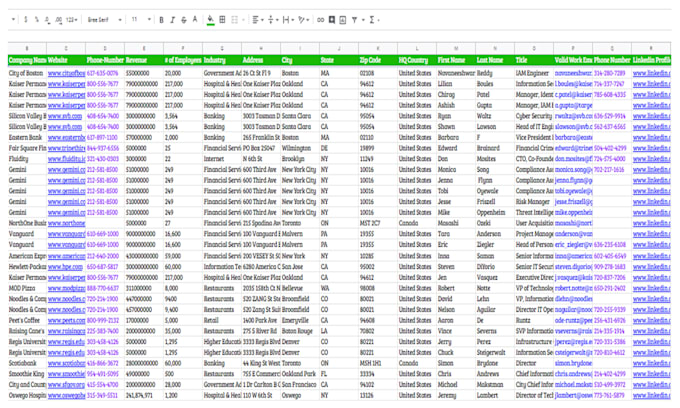Open horizontal align dropdown

pos(258,20)
